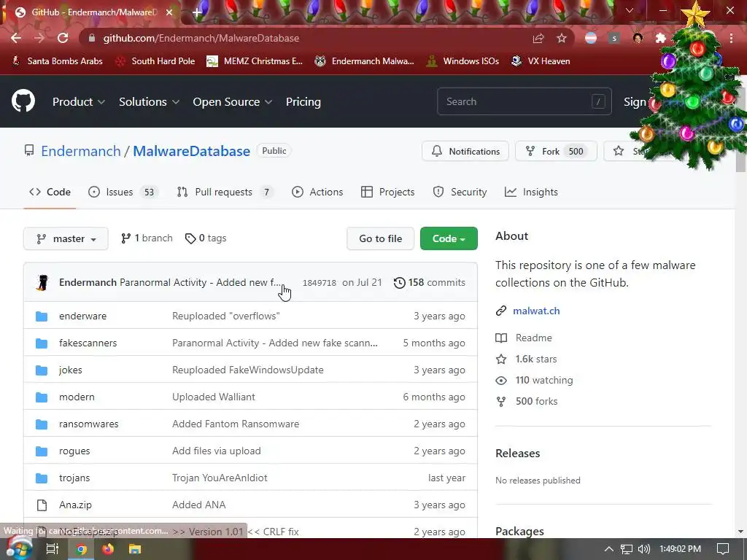Open the Insights tab

531,192
